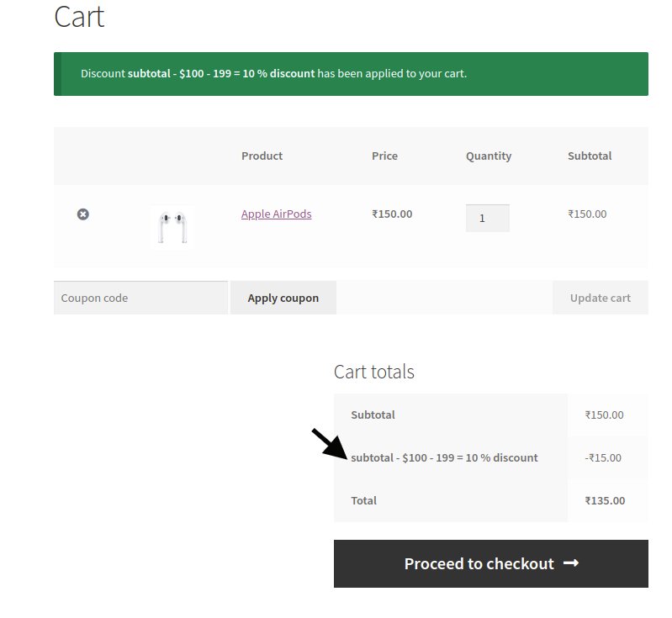The height and width of the screenshot is (618, 672).
Task: Proceed to checkout
Action: 491,563
